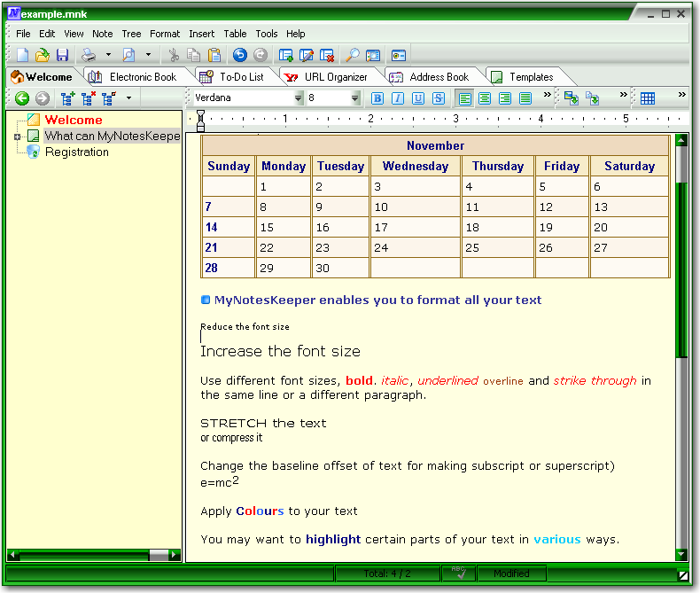Click vertical scrollbar thumb in editor
Screen dimensions: 700x593
(x=681, y=269)
